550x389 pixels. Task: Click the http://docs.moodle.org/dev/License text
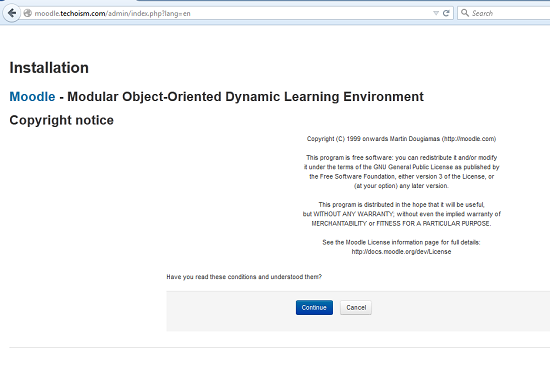401,252
